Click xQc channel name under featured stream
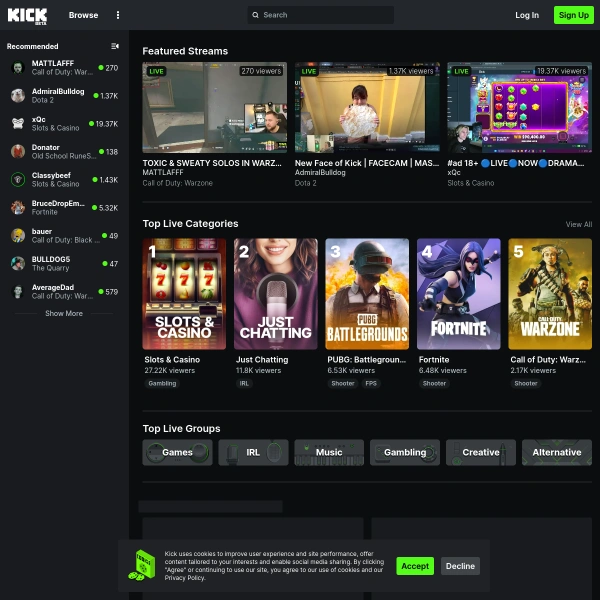Image resolution: width=600 pixels, height=600 pixels. (x=454, y=173)
